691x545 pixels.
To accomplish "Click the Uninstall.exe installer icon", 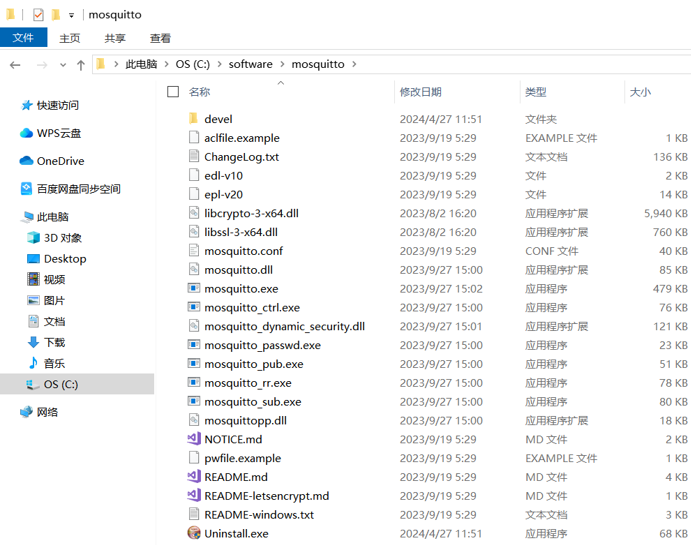I will pyautogui.click(x=194, y=533).
